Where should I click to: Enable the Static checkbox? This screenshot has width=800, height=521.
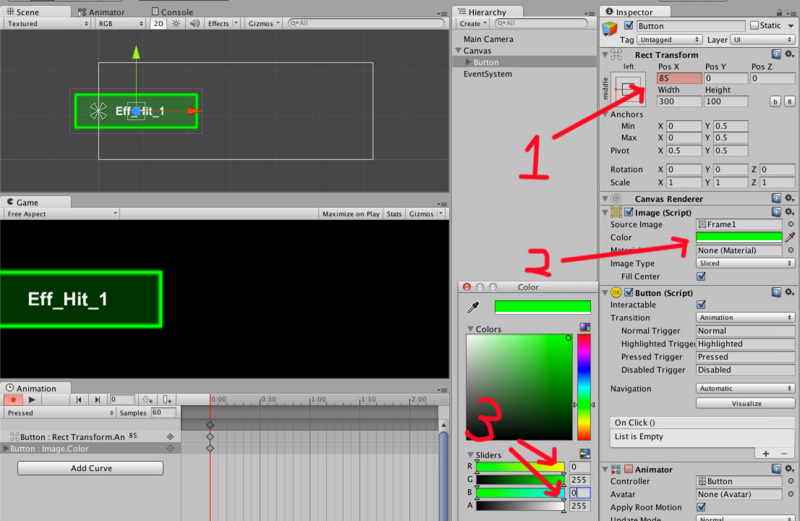754,26
